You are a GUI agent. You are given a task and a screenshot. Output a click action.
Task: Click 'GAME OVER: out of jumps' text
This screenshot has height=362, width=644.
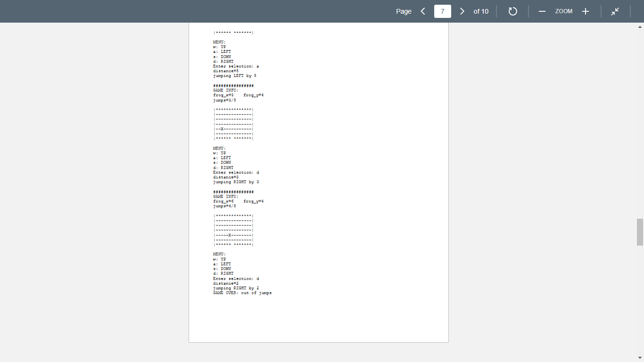[x=242, y=293]
